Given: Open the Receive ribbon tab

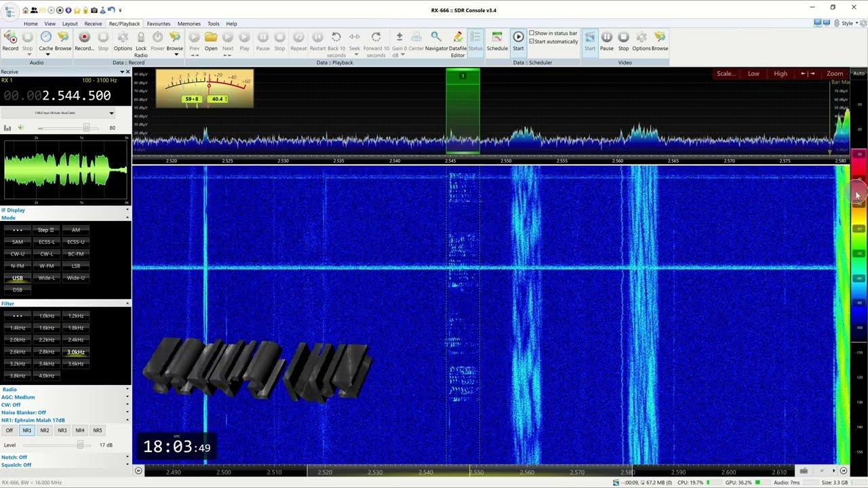Looking at the screenshot, I should click(93, 24).
